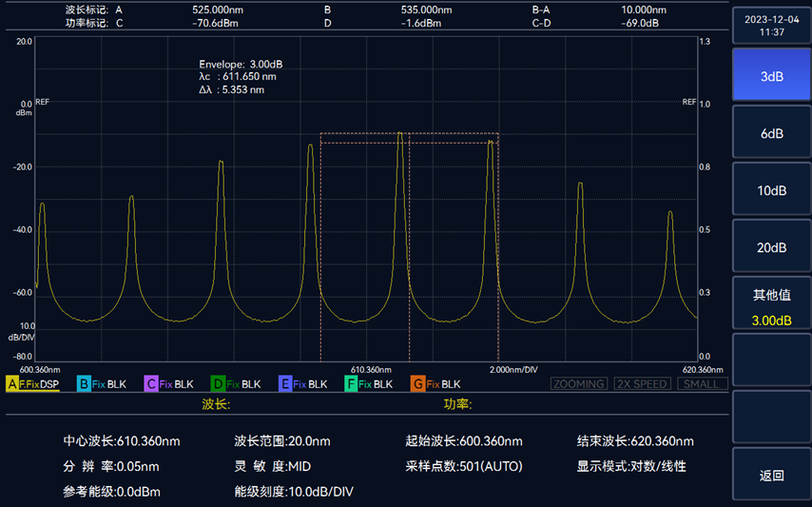The height and width of the screenshot is (507, 812).
Task: Select trace B Fix BLK indicator
Action: pyautogui.click(x=102, y=384)
